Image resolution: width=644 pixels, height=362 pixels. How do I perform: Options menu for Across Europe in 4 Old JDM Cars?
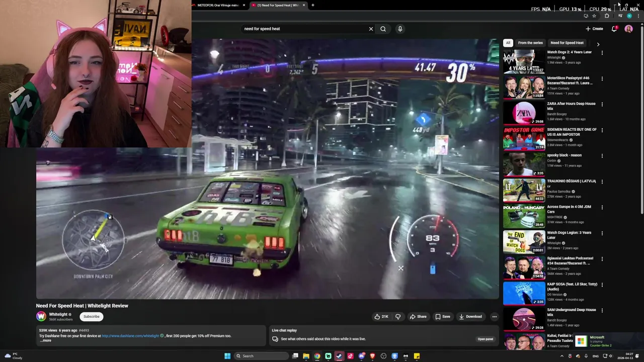point(602,207)
